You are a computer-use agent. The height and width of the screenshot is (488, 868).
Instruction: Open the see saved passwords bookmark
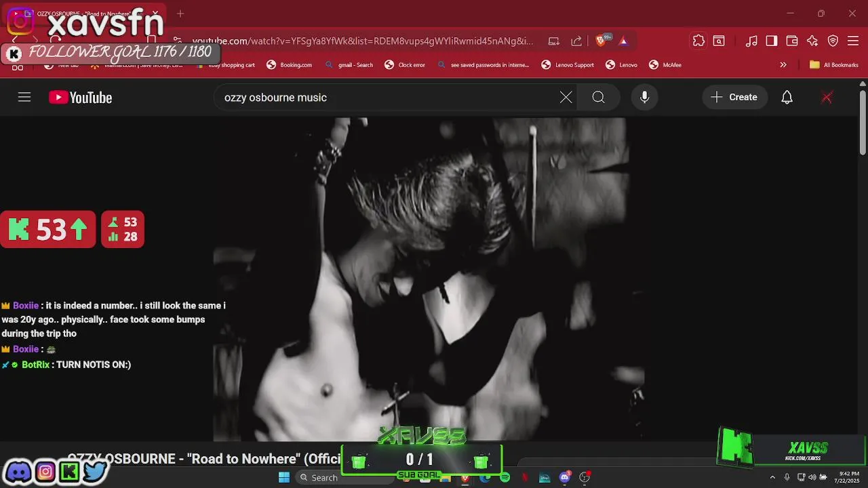coord(484,65)
